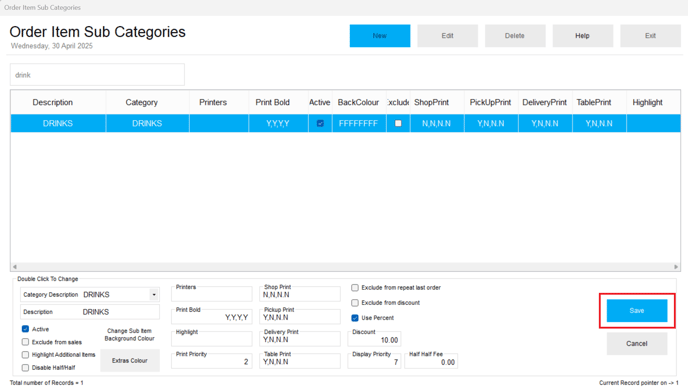Viewport: 688px width, 387px height.
Task: Click the Description field with DRINKS
Action: (90, 312)
